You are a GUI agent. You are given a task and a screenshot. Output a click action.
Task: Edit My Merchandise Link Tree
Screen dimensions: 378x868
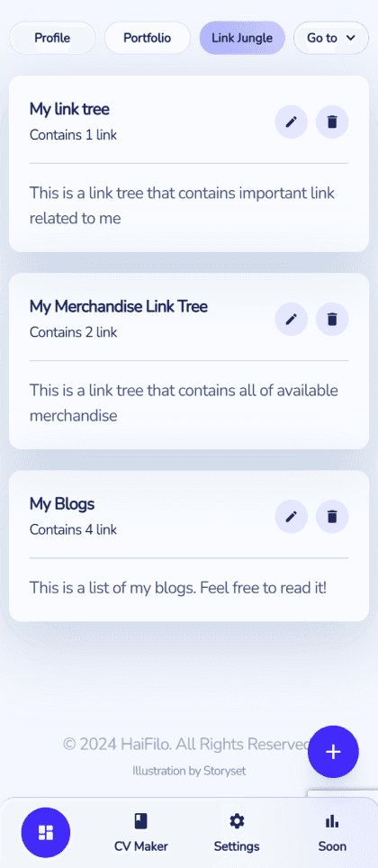(291, 319)
